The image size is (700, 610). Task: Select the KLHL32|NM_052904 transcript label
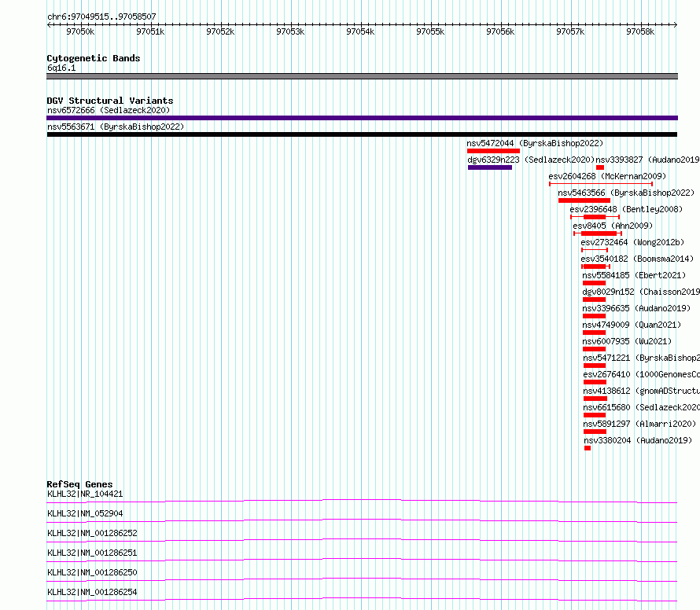pyautogui.click(x=85, y=513)
